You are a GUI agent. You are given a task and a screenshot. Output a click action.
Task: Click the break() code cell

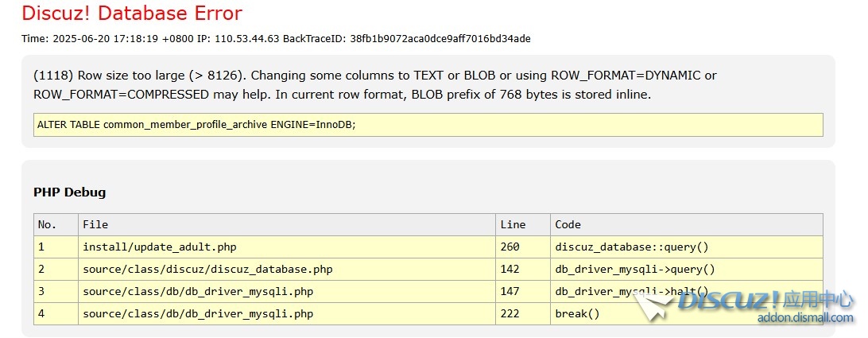687,313
